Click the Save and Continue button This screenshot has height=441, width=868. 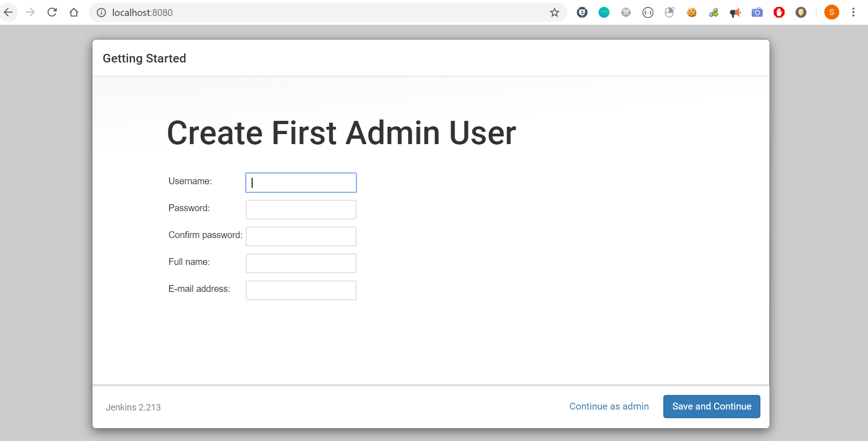pyautogui.click(x=712, y=406)
